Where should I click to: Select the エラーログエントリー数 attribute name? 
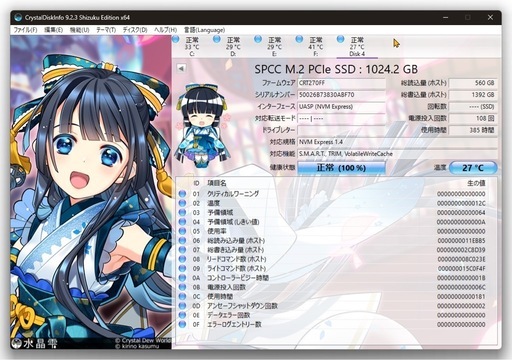(x=234, y=324)
